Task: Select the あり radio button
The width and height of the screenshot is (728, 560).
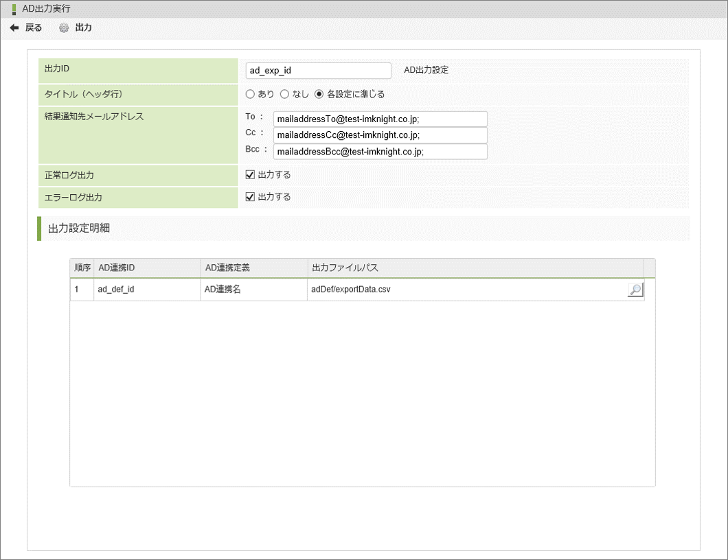Action: pyautogui.click(x=250, y=94)
